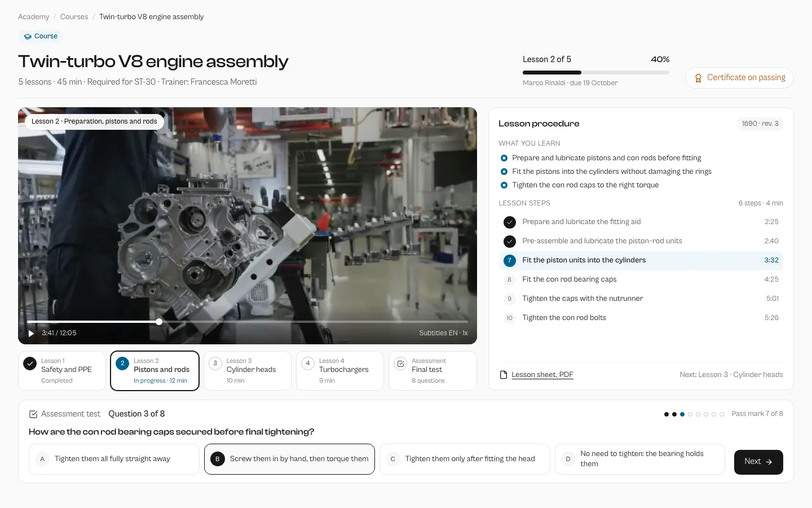Click the video progress slider handle
The width and height of the screenshot is (812, 508).
coord(159,322)
